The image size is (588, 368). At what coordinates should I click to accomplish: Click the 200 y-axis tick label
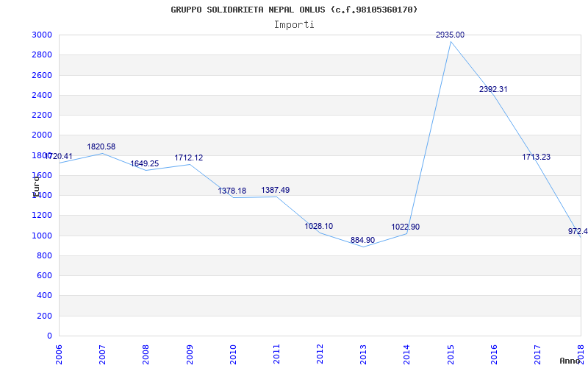click(x=46, y=316)
